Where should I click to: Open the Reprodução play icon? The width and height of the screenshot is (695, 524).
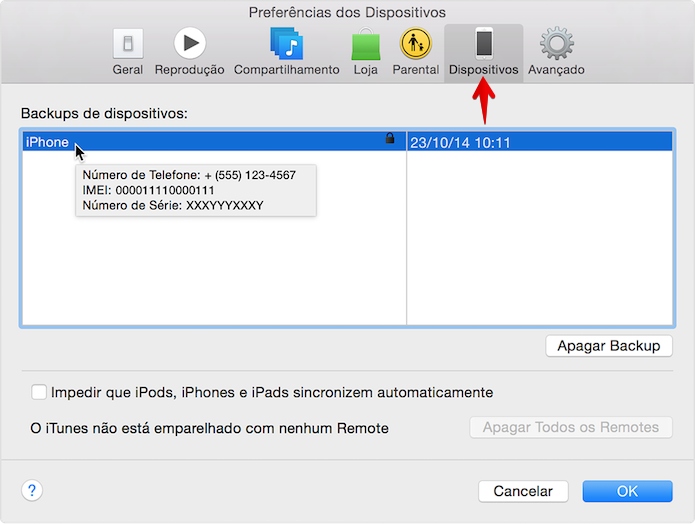(x=190, y=43)
